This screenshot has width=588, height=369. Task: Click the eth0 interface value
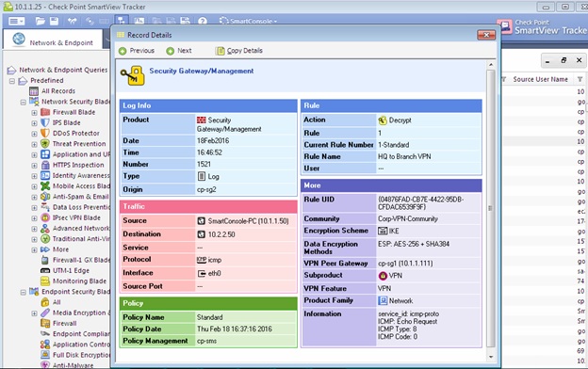coord(214,274)
